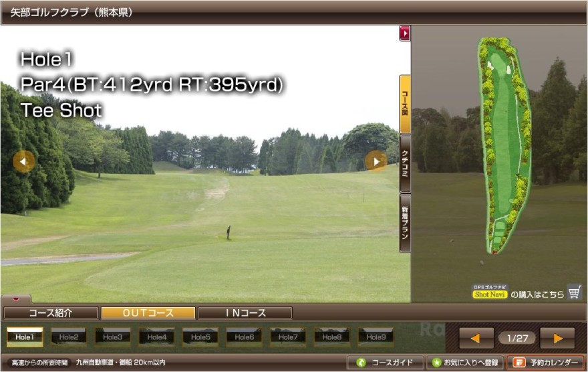Go to previous page orange arrow

coord(476,338)
